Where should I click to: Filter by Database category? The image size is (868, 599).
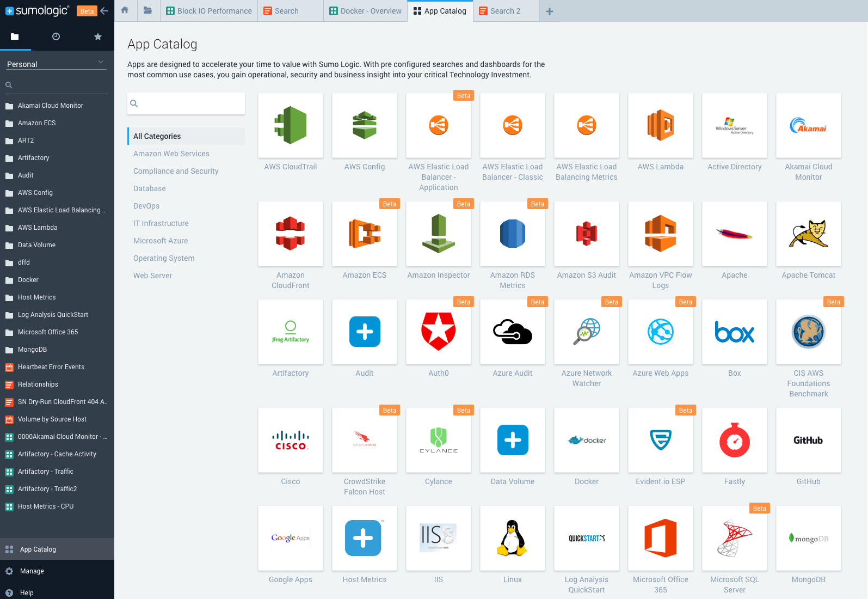[150, 188]
